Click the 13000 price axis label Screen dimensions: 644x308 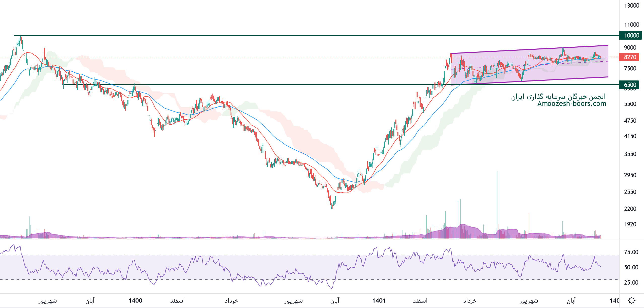coord(631,6)
